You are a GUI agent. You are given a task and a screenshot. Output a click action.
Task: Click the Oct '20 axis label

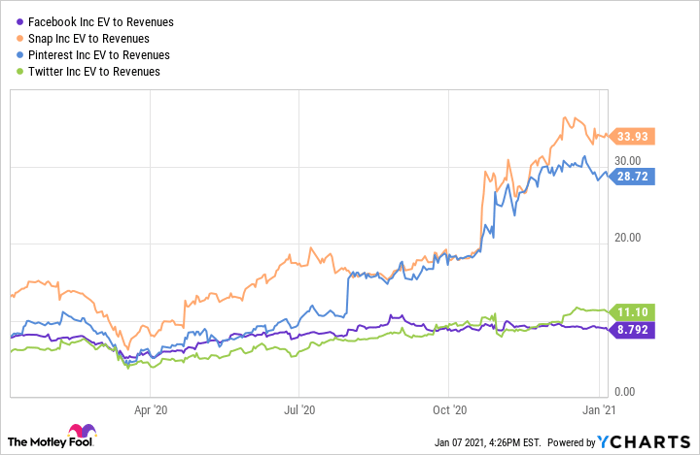click(x=449, y=409)
